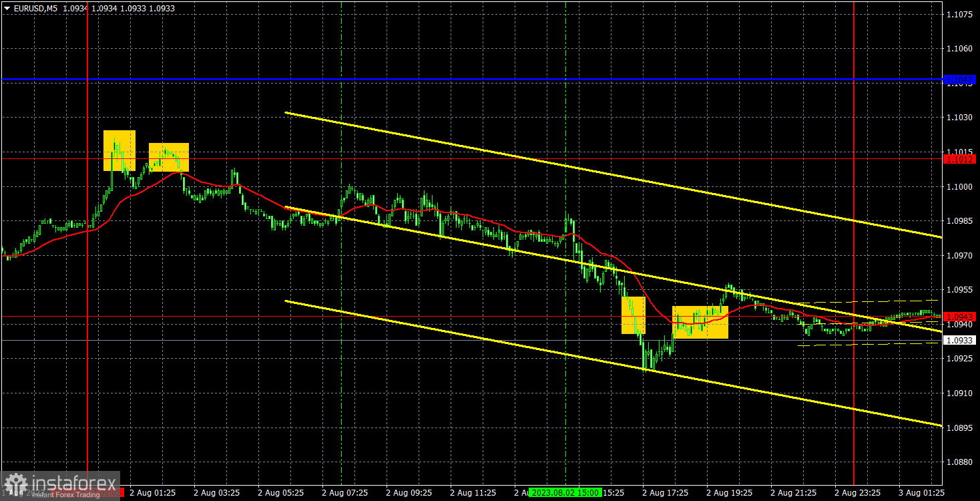Click the triangle icon before EURUSD,M5
This screenshot has height=501, width=980.
(x=7, y=8)
